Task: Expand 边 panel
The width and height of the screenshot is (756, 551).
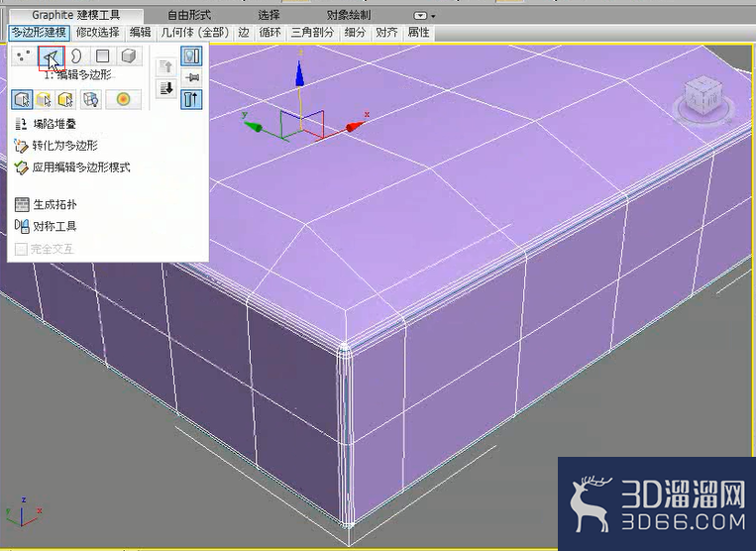Action: (244, 33)
